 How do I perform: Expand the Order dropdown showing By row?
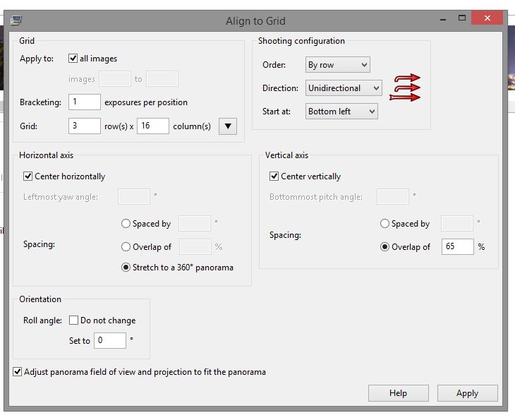pos(337,65)
